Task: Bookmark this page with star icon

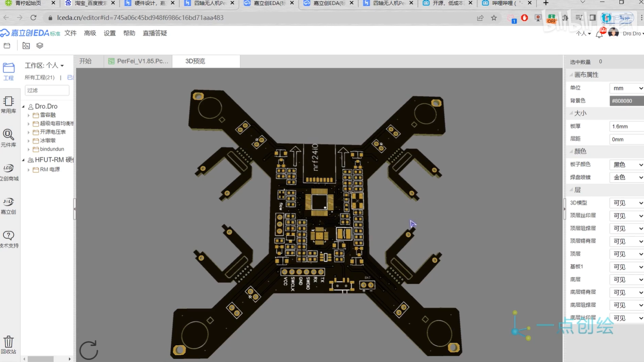Action: 494,18
